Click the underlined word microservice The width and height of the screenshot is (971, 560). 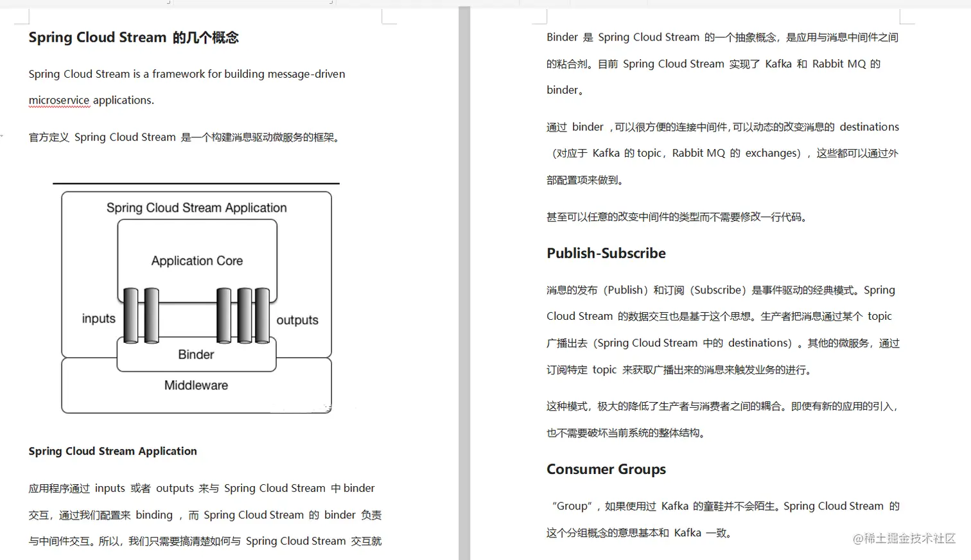click(58, 100)
